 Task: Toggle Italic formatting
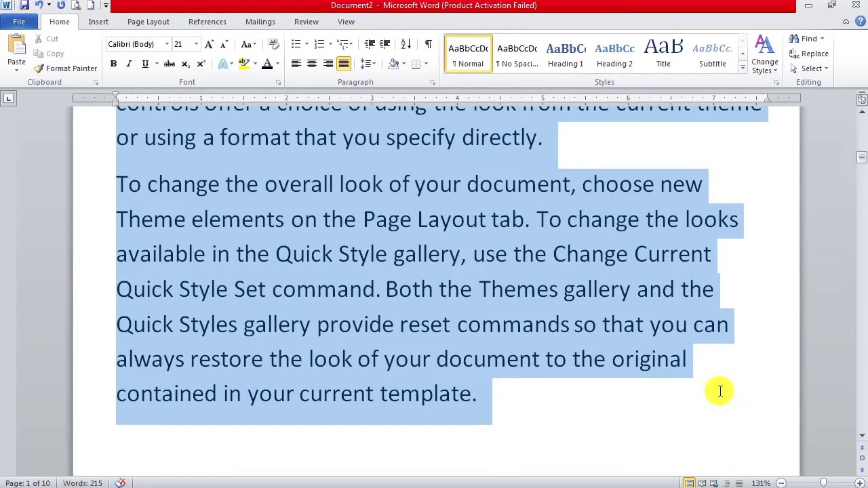(x=129, y=64)
